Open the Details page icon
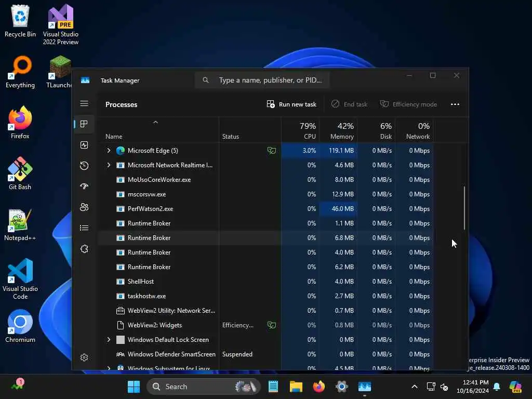The height and width of the screenshot is (399, 532). (x=84, y=228)
